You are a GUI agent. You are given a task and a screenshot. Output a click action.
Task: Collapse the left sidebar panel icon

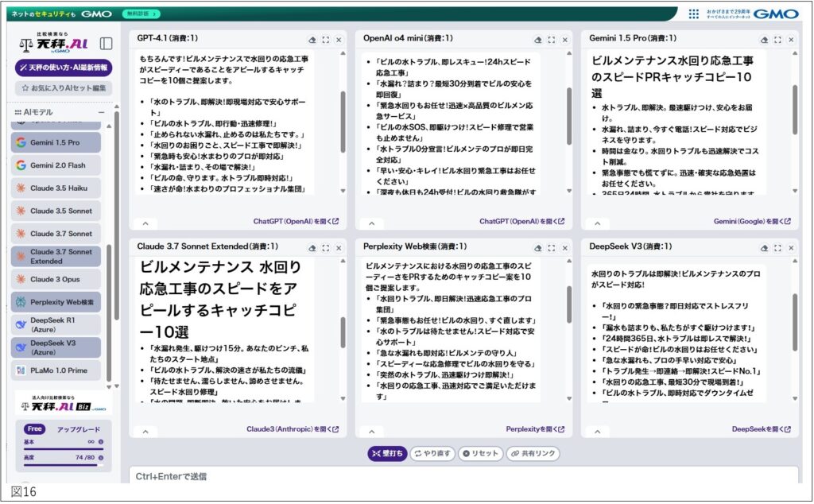(x=106, y=44)
